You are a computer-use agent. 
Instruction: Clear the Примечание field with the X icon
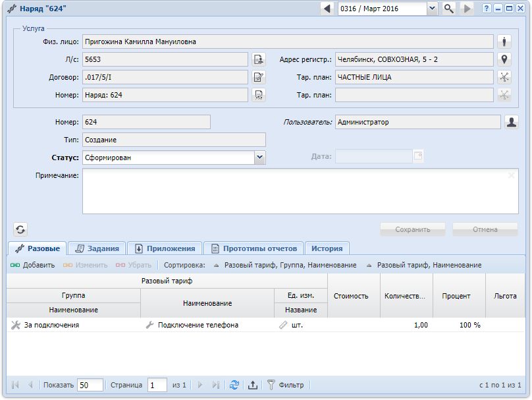[512, 175]
